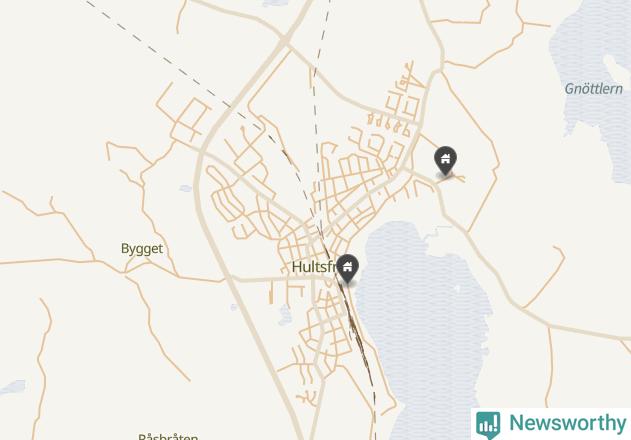
Task: Click the small pond on the left edge
Action: point(13,386)
